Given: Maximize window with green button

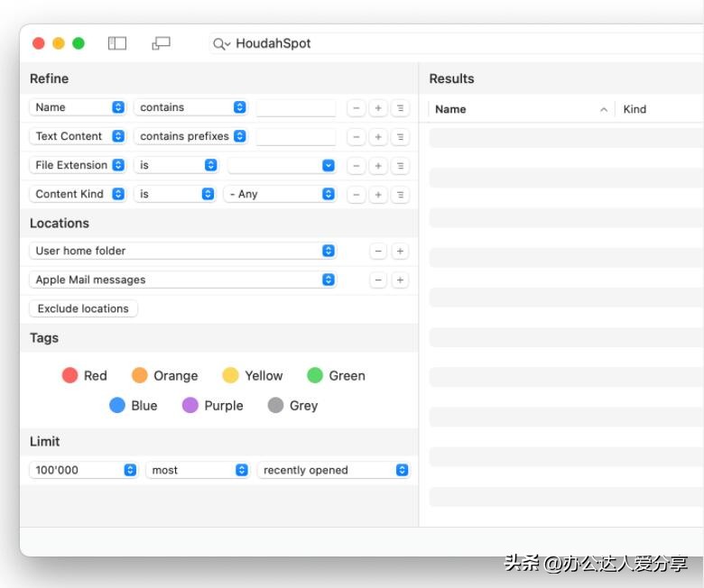Looking at the screenshot, I should pos(79,43).
